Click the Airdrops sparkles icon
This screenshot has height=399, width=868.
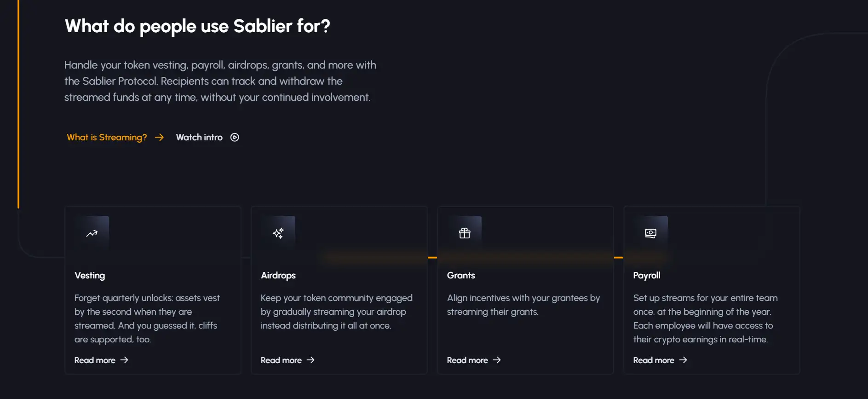pyautogui.click(x=278, y=233)
